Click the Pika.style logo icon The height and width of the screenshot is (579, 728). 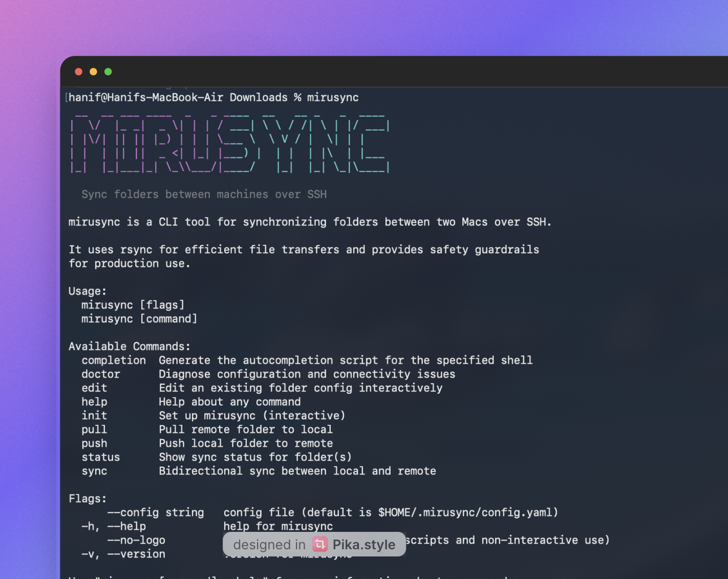[x=320, y=544]
